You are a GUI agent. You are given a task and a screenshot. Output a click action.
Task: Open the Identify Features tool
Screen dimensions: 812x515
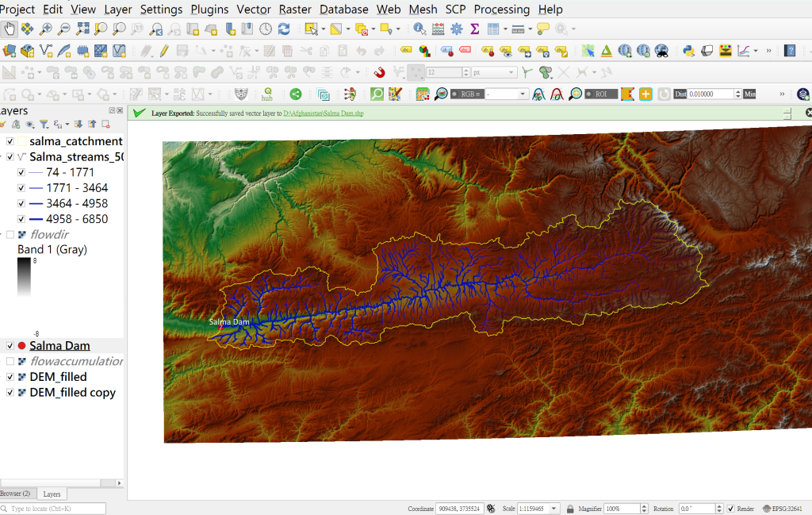(x=419, y=29)
